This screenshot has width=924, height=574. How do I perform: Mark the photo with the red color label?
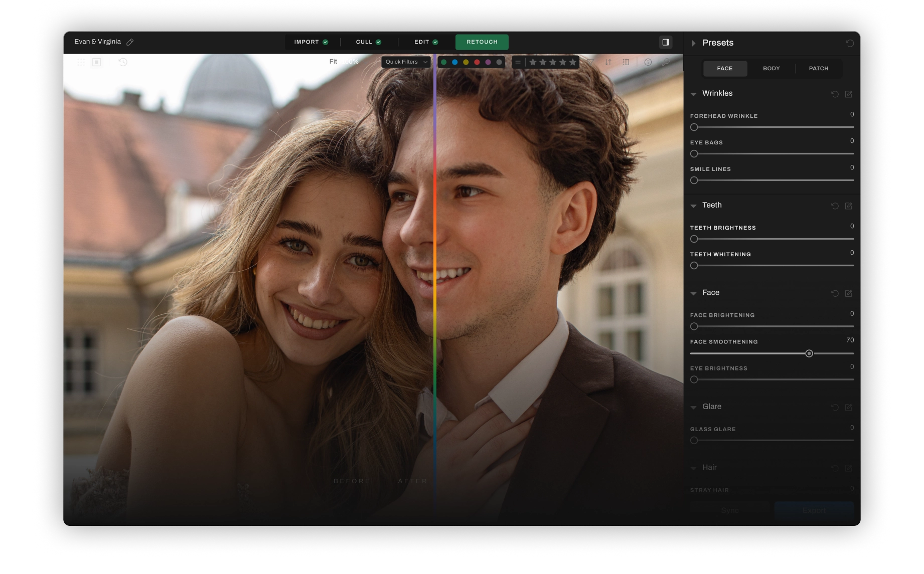(x=477, y=62)
